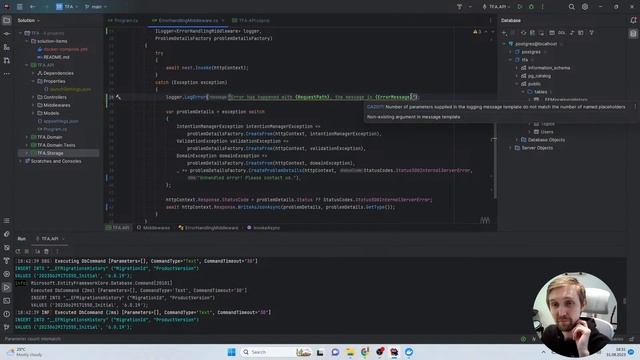The image size is (640, 360).
Task: Click the Parameters count mismatch status text
Action: pyautogui.click(x=33, y=339)
